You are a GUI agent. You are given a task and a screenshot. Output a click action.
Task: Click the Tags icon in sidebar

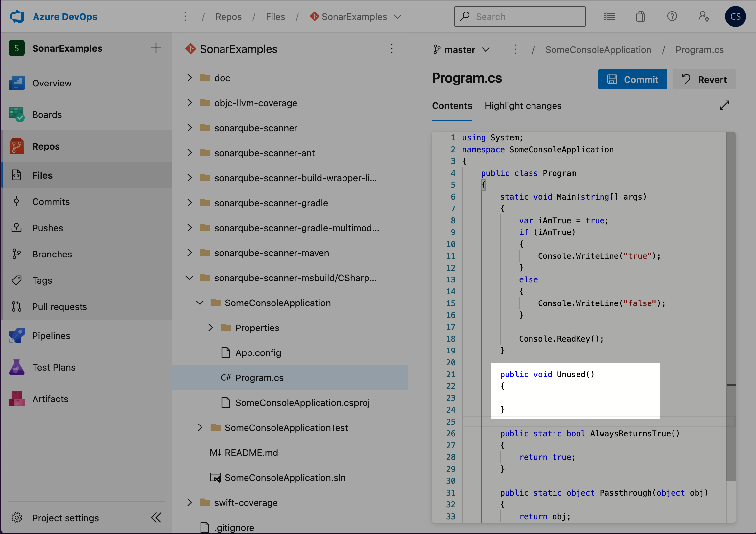16,280
